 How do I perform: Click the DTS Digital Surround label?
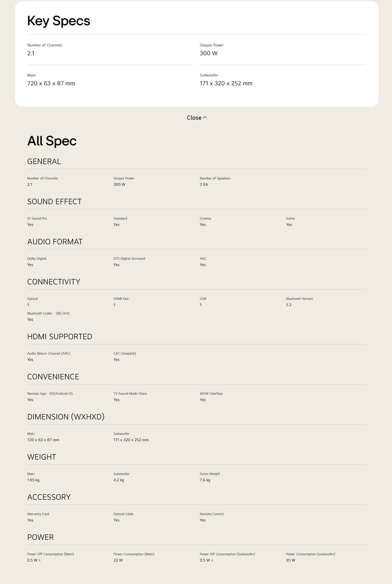tap(129, 258)
